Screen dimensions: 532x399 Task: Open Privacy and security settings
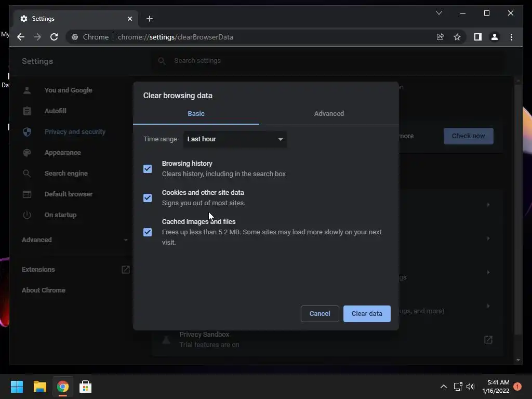[75, 131]
